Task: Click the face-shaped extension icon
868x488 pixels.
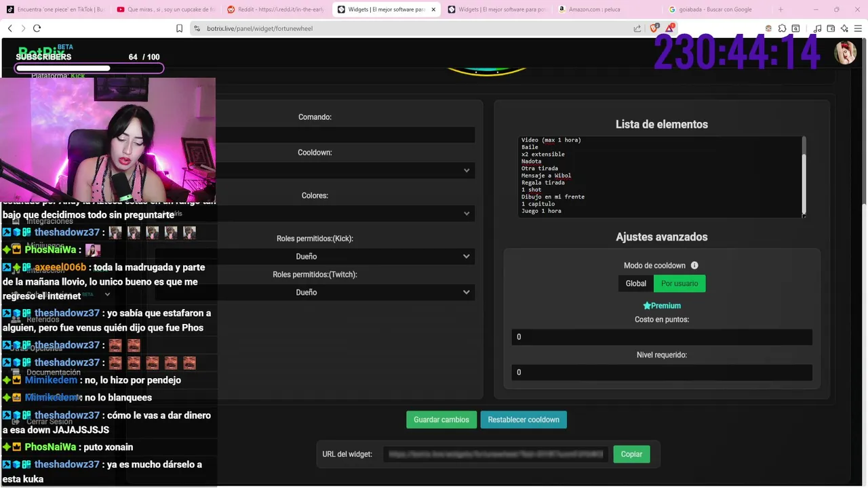Action: pyautogui.click(x=768, y=28)
